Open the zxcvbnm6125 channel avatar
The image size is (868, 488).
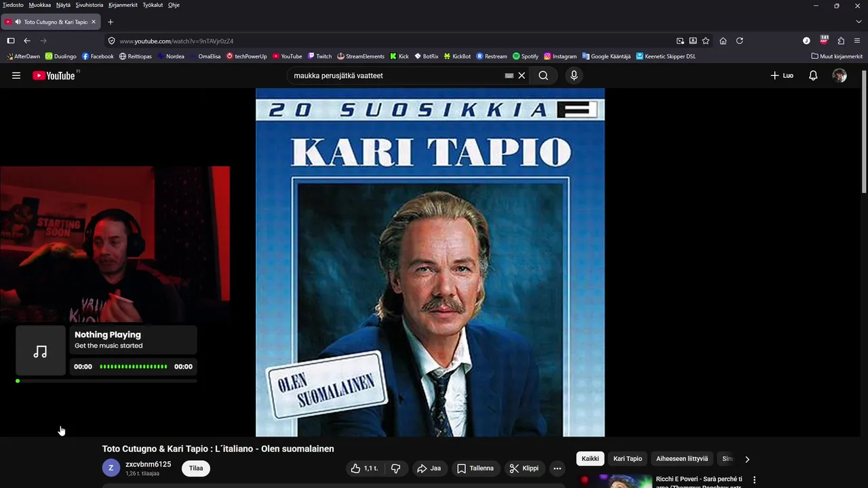click(x=111, y=468)
